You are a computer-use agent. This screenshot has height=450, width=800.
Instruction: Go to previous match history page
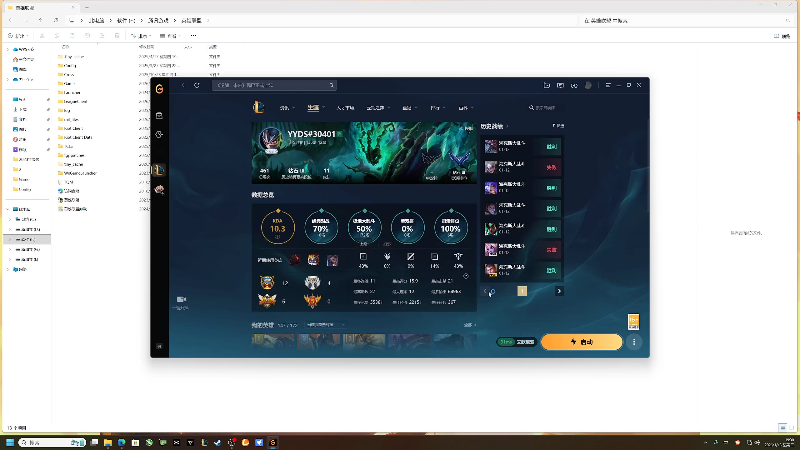click(x=485, y=291)
